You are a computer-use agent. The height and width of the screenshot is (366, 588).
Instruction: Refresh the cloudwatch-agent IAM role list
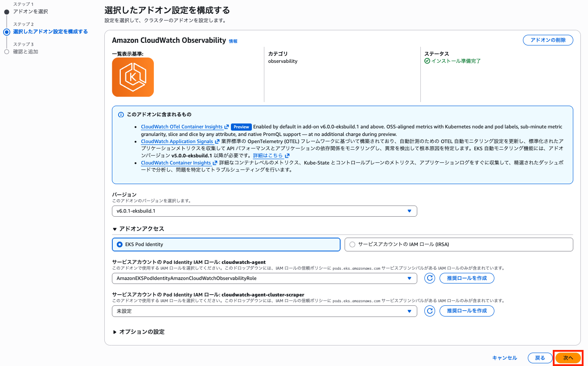(429, 278)
